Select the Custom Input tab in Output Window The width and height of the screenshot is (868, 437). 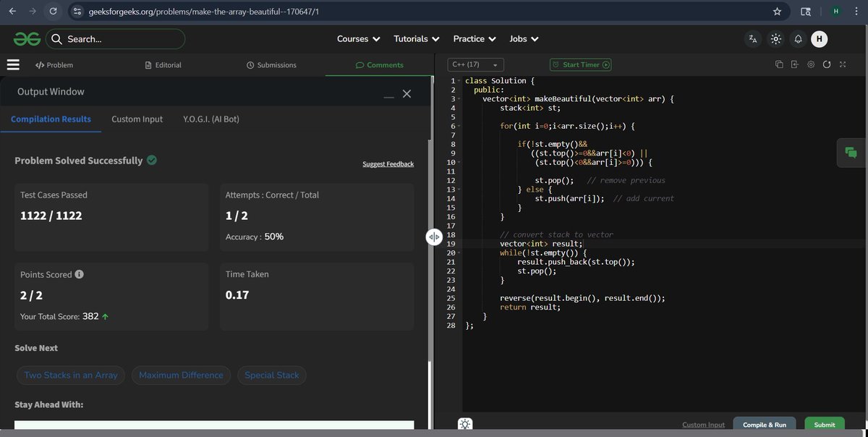click(137, 119)
